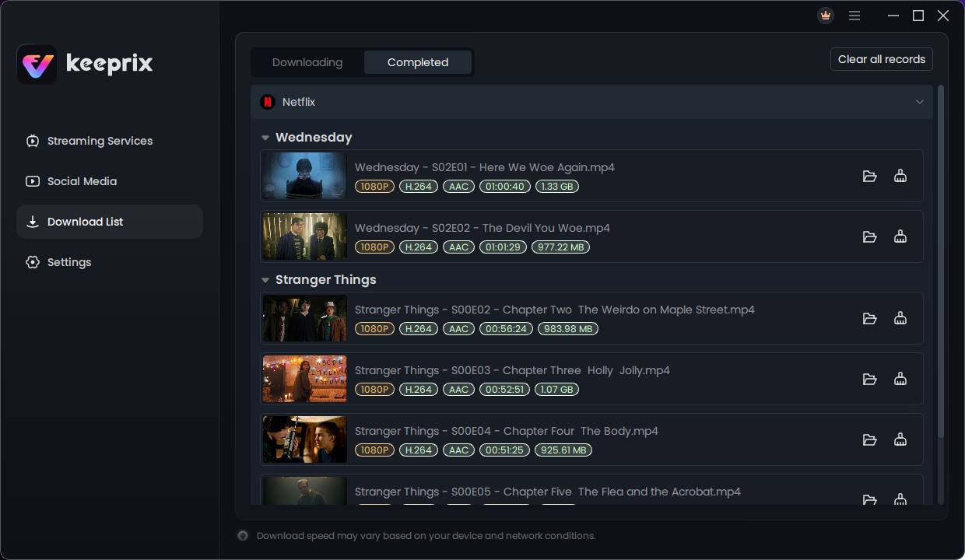This screenshot has height=560, width=965.
Task: Click the 00:52:51 duration badge
Action: pyautogui.click(x=504, y=390)
